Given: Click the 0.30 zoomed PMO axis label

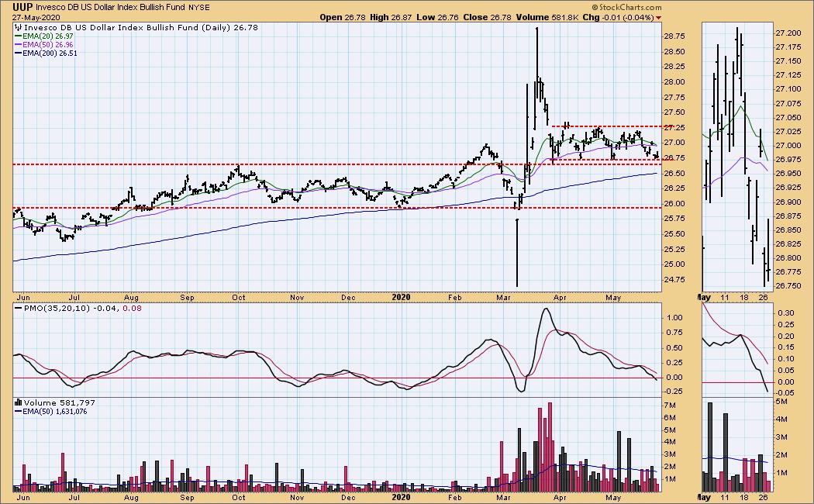Looking at the screenshot, I should 786,313.
